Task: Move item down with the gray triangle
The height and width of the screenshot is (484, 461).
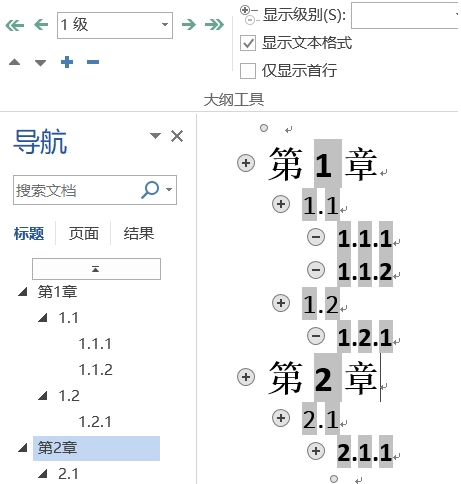Action: 40,62
